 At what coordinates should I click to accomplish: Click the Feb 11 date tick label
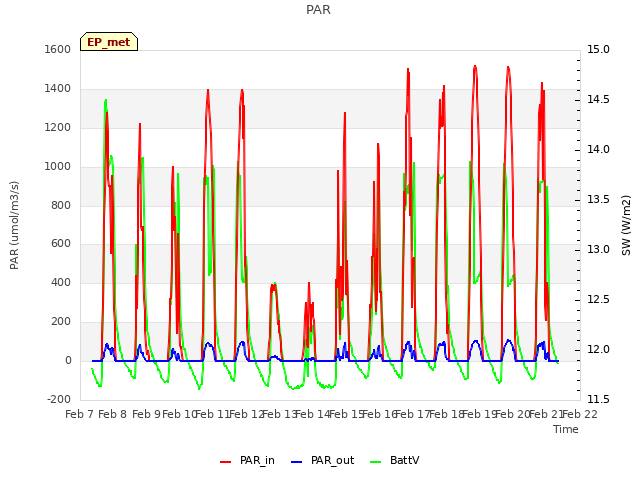click(x=213, y=415)
